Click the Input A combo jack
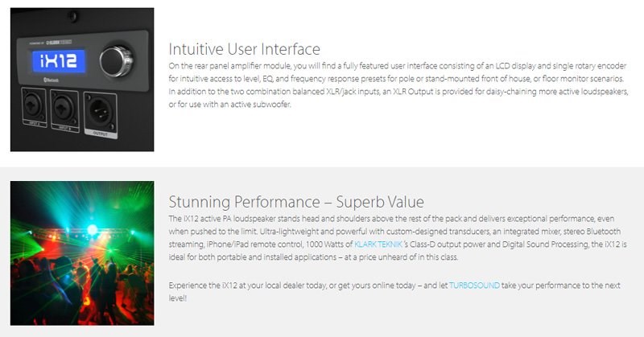This screenshot has height=337, width=644. [x=34, y=106]
